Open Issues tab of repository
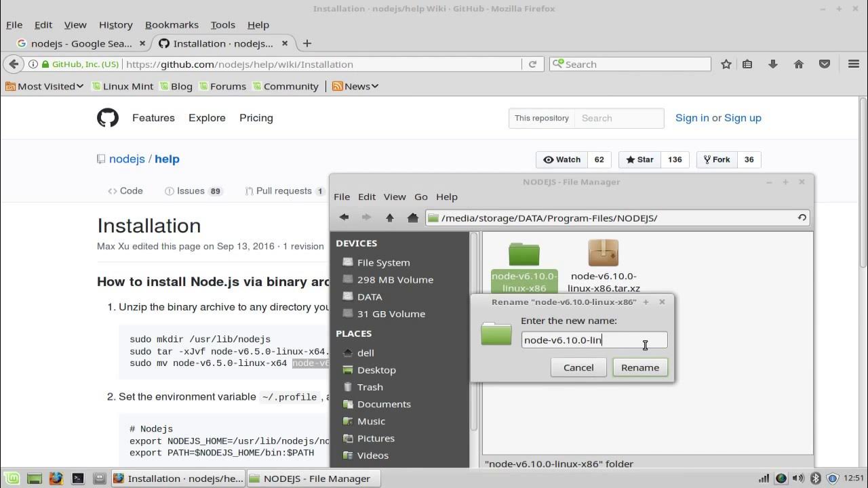 (193, 191)
